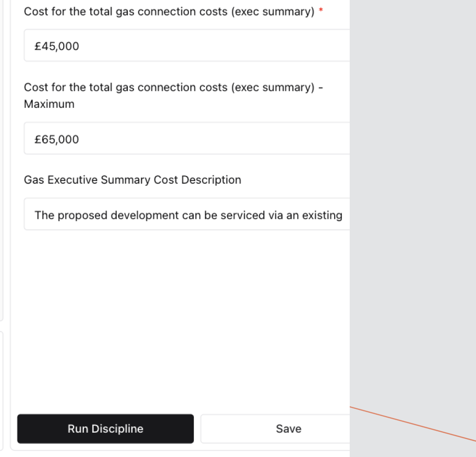The width and height of the screenshot is (476, 457).
Task: Click the 'Gas Executive Summary Cost Description' label
Action: tap(132, 180)
